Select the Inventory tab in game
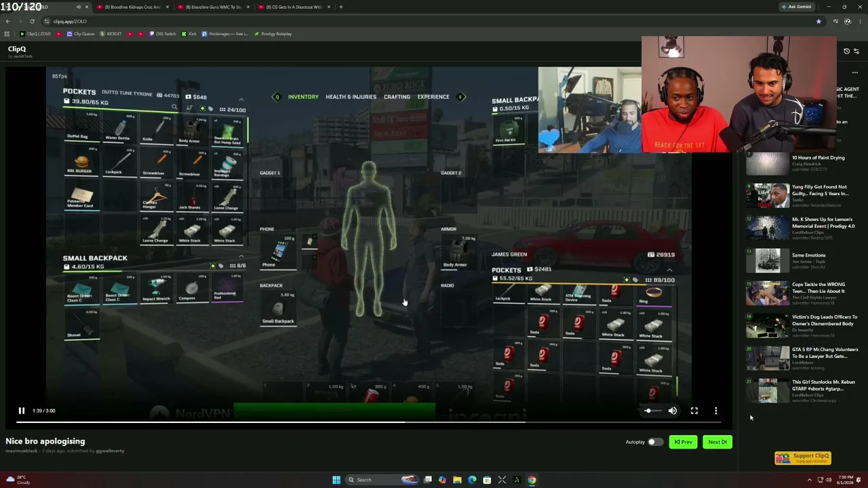The image size is (868, 488). [x=303, y=97]
